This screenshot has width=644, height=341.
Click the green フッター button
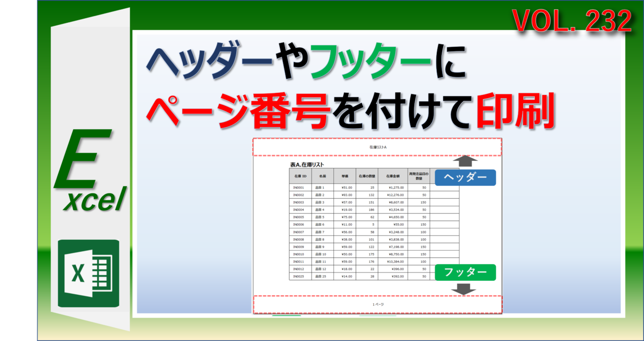click(x=466, y=272)
